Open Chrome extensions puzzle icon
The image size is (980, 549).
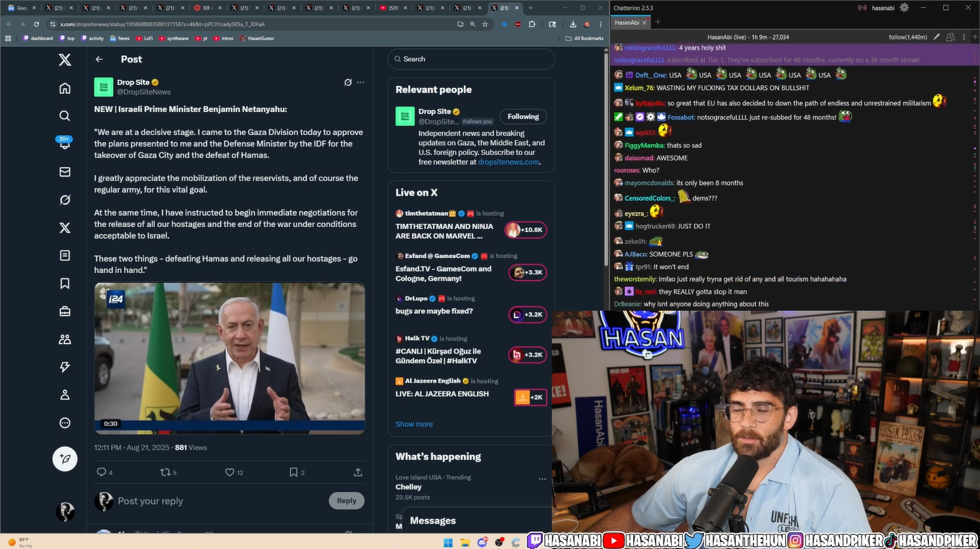click(532, 24)
